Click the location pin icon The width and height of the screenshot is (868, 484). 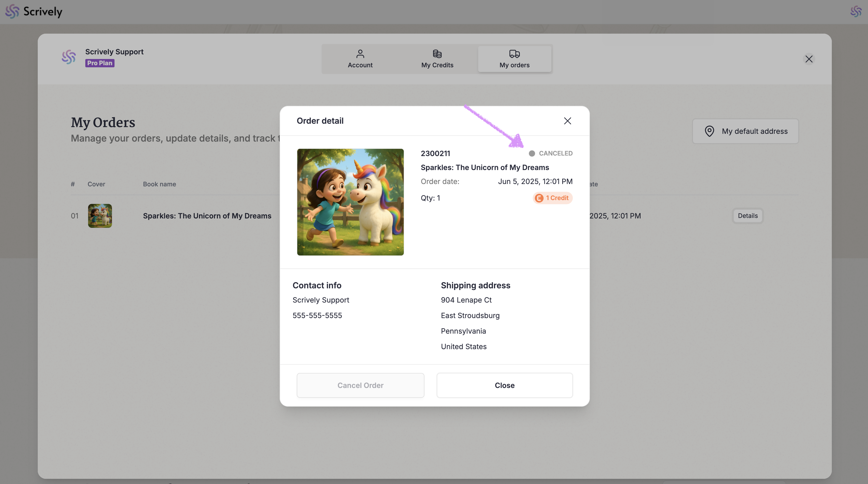[x=709, y=131]
